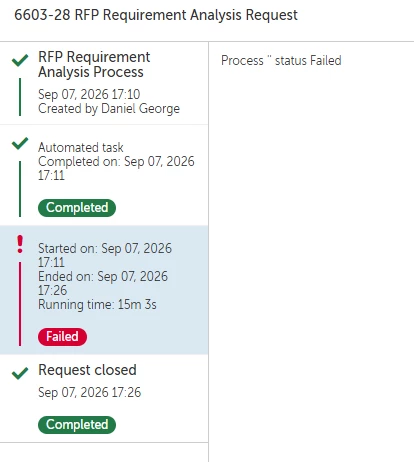The image size is (414, 462).
Task: Click the green checkmark next to Automated task
Action: pos(20,143)
